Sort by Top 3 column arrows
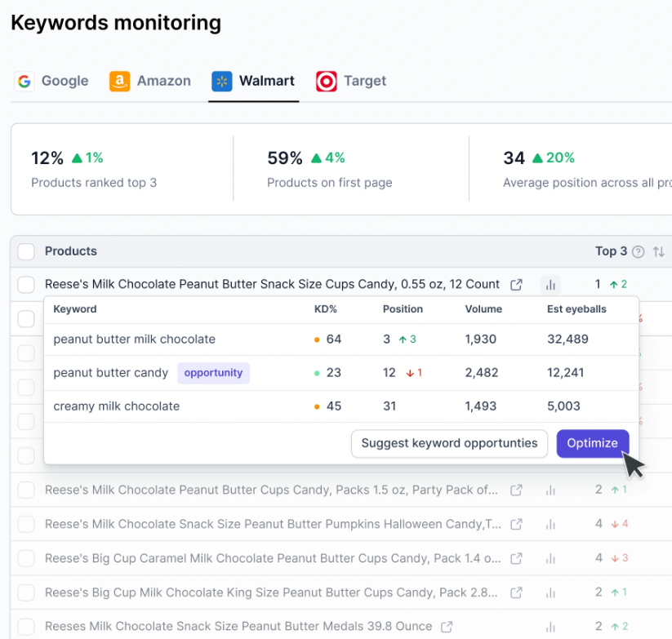The width and height of the screenshot is (672, 639). (x=659, y=252)
